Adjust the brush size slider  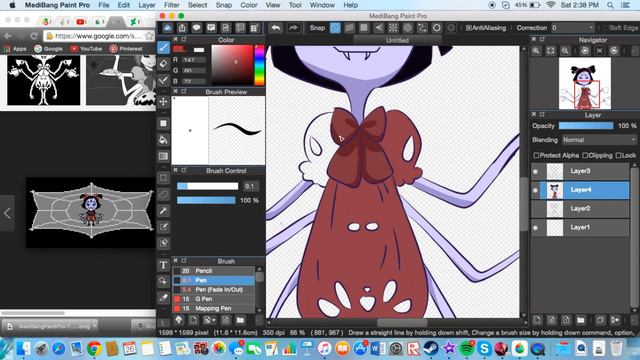[207, 186]
